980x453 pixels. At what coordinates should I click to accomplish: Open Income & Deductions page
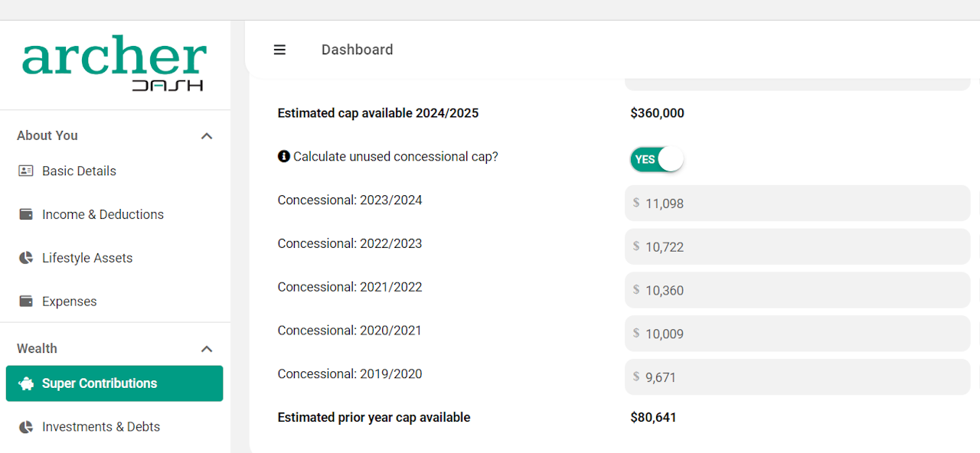tap(103, 214)
